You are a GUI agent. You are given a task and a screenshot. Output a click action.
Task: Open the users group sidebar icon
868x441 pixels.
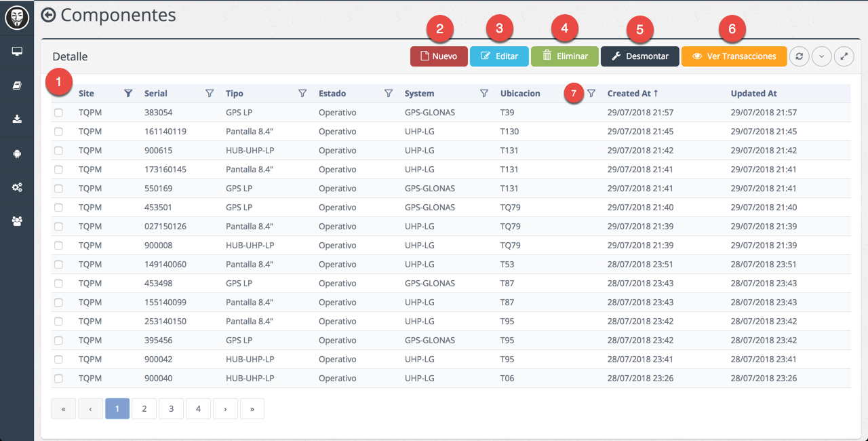[17, 221]
